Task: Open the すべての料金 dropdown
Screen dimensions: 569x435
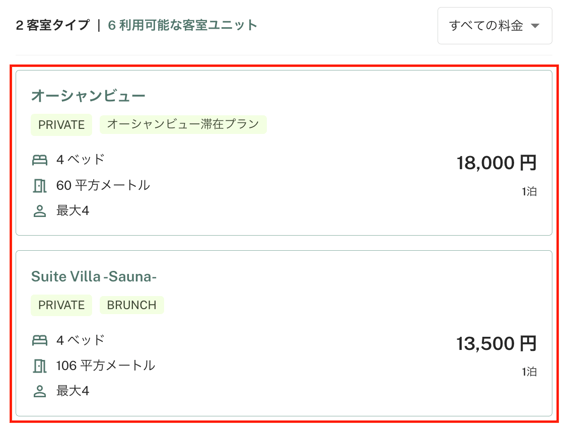Action: click(495, 26)
